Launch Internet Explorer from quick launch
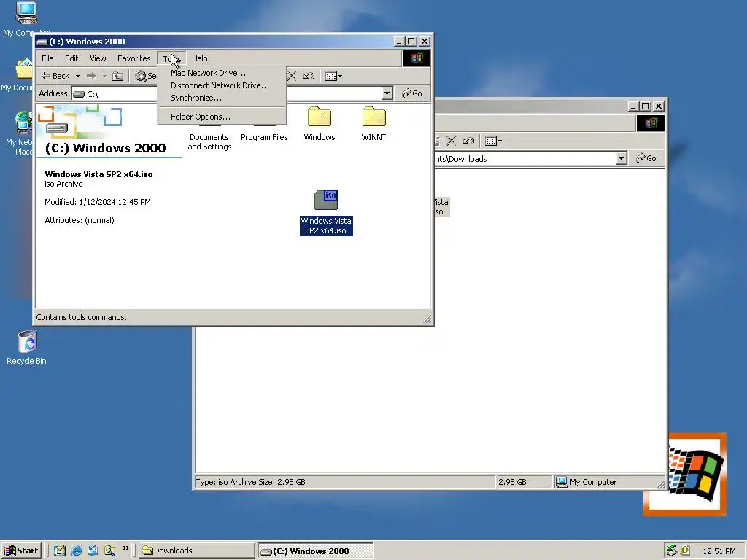Image resolution: width=747 pixels, height=560 pixels. pyautogui.click(x=76, y=551)
